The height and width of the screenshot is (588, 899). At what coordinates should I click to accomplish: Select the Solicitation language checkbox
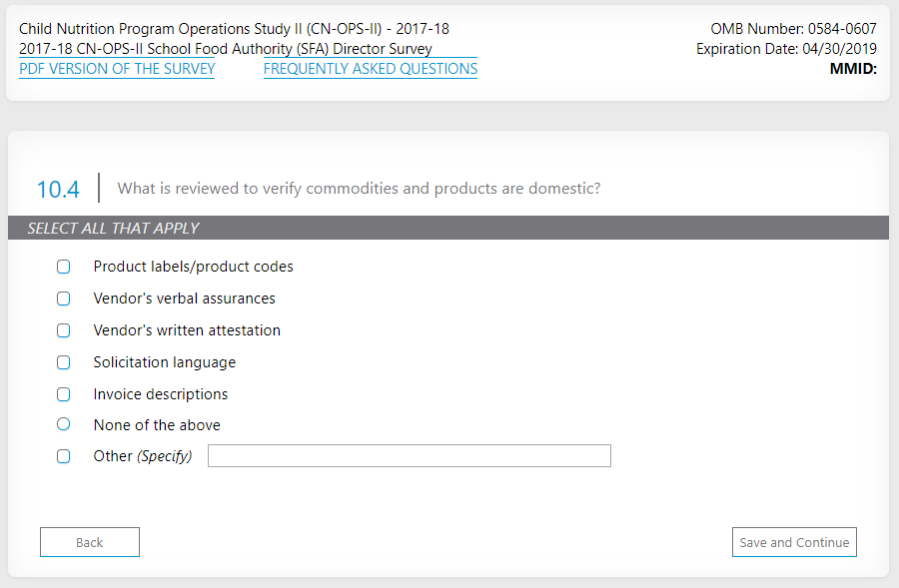tap(64, 362)
